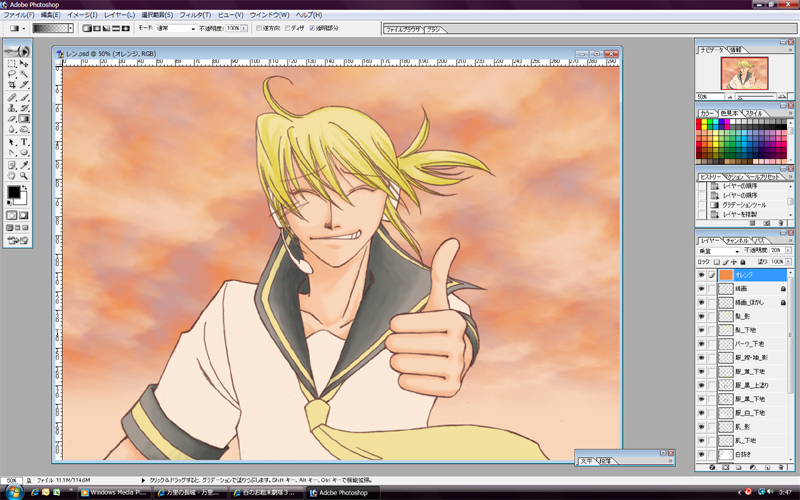Click the foreground black color swatch

(x=13, y=189)
